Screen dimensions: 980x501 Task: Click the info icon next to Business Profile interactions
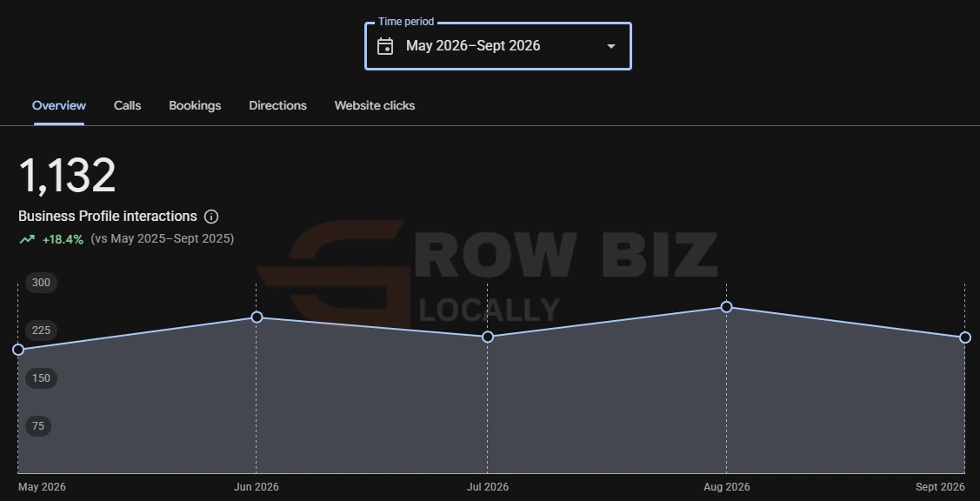click(211, 217)
